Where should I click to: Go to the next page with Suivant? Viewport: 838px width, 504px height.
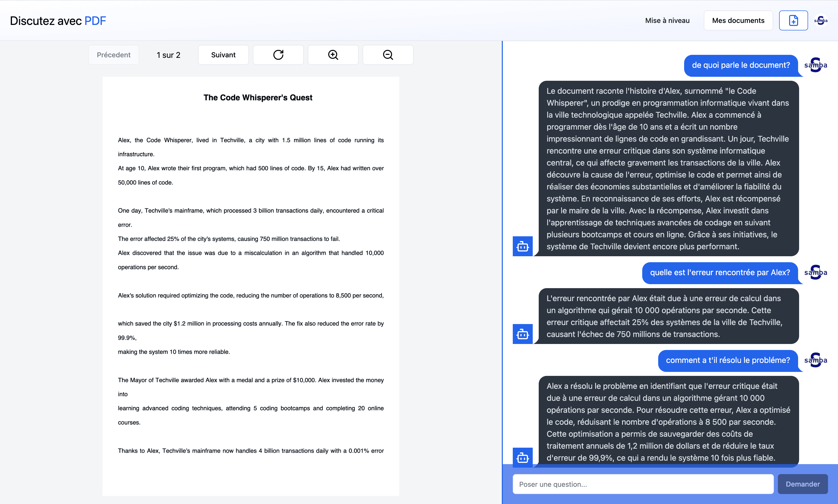[x=223, y=55]
